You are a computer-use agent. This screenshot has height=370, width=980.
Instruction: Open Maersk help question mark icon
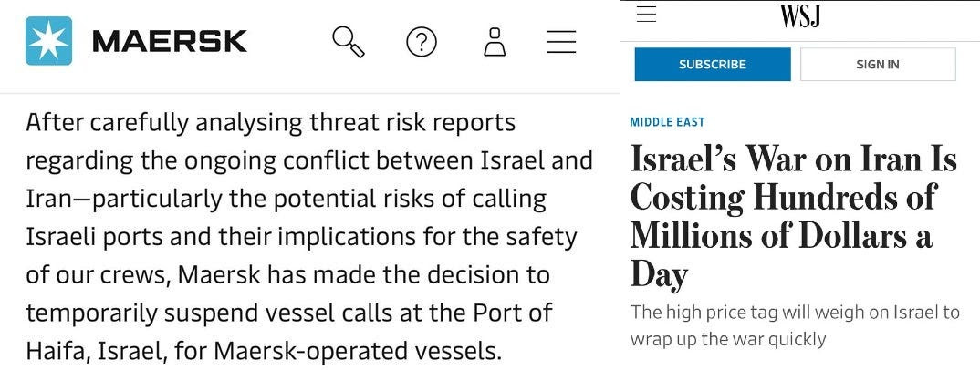point(421,42)
